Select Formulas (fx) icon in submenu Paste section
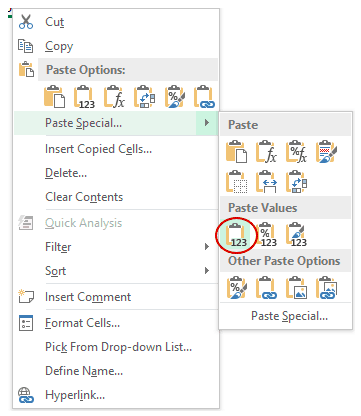This screenshot has width=361, height=416. click(266, 152)
